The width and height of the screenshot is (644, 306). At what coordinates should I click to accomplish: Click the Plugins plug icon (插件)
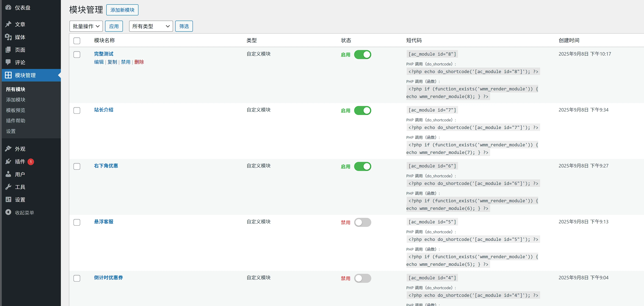8,162
